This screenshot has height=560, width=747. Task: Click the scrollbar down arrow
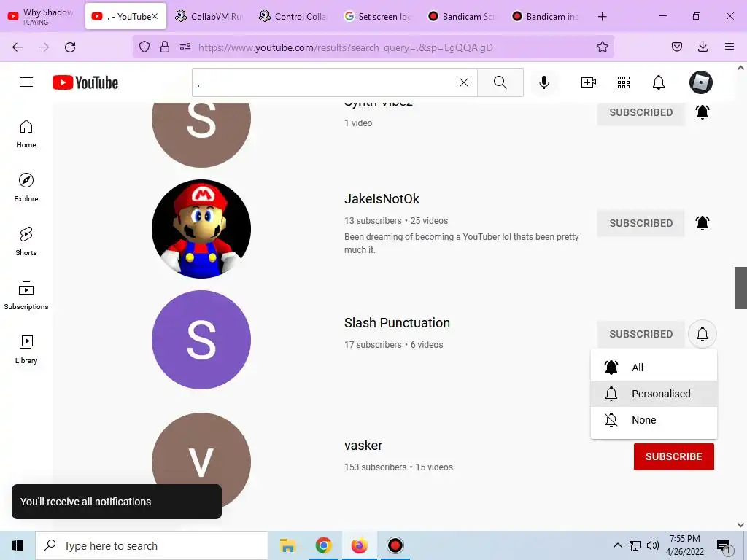740,525
